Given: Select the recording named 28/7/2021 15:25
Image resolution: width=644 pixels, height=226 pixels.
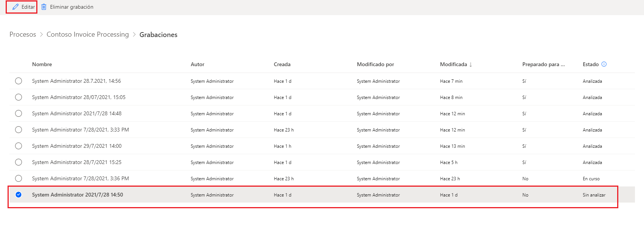Looking at the screenshot, I should pyautogui.click(x=19, y=162).
